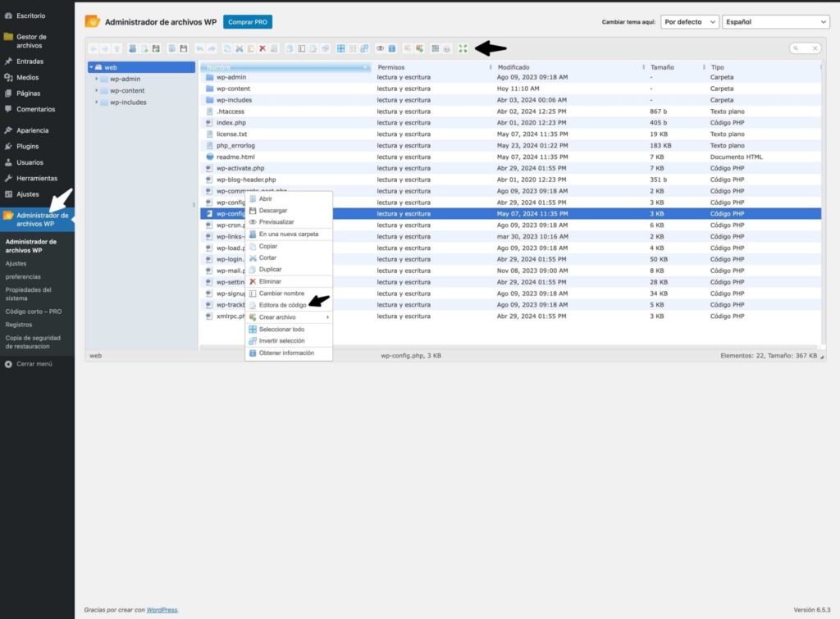
Task: Open the Por defecto theme dropdown
Action: (689, 22)
